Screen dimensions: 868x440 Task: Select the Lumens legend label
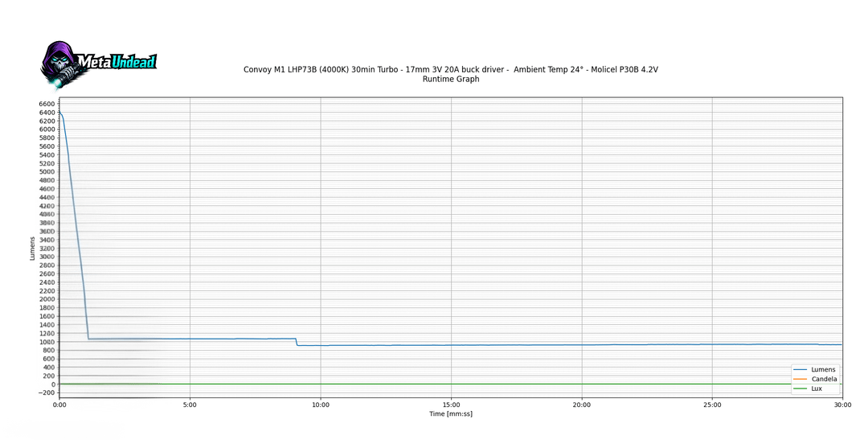(x=824, y=369)
